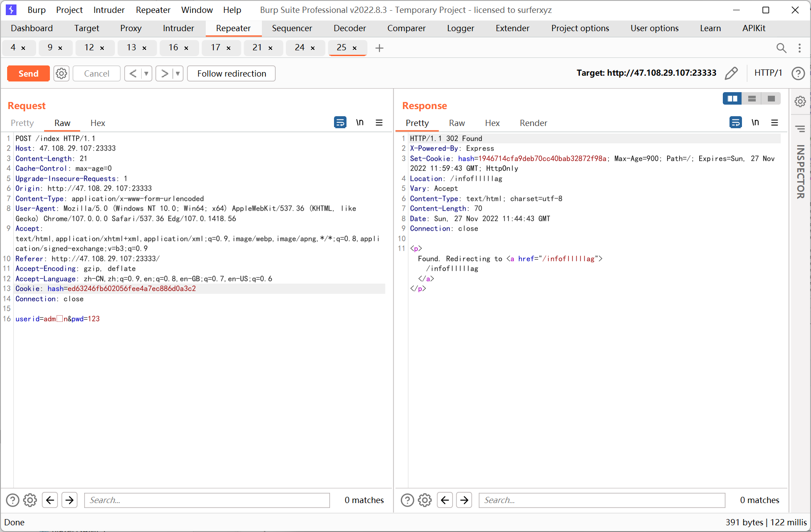Open the HTTP/1 protocol version dropdown

[x=768, y=73]
